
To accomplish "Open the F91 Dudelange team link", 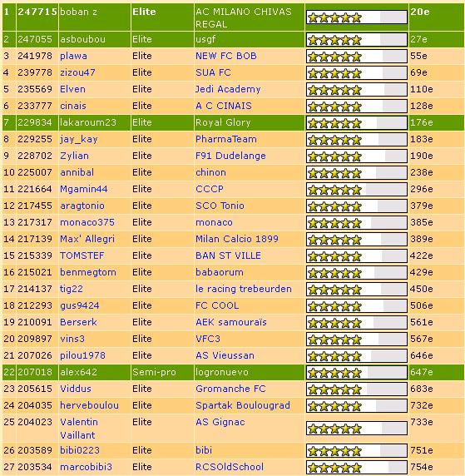I will [x=230, y=156].
